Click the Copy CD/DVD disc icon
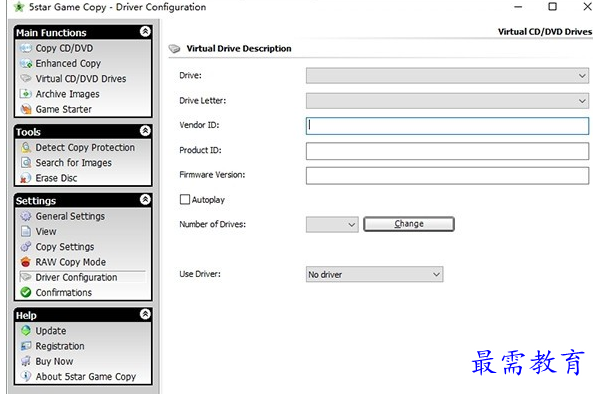 pyautogui.click(x=26, y=48)
